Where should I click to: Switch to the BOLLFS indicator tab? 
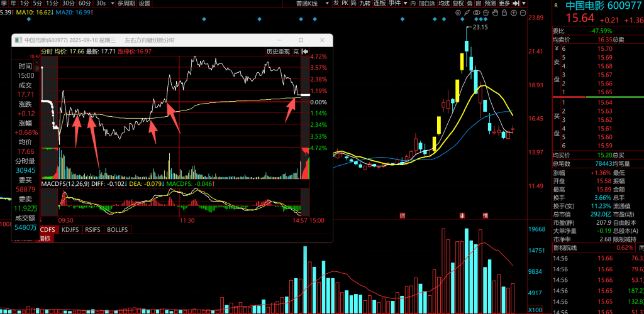117,230
